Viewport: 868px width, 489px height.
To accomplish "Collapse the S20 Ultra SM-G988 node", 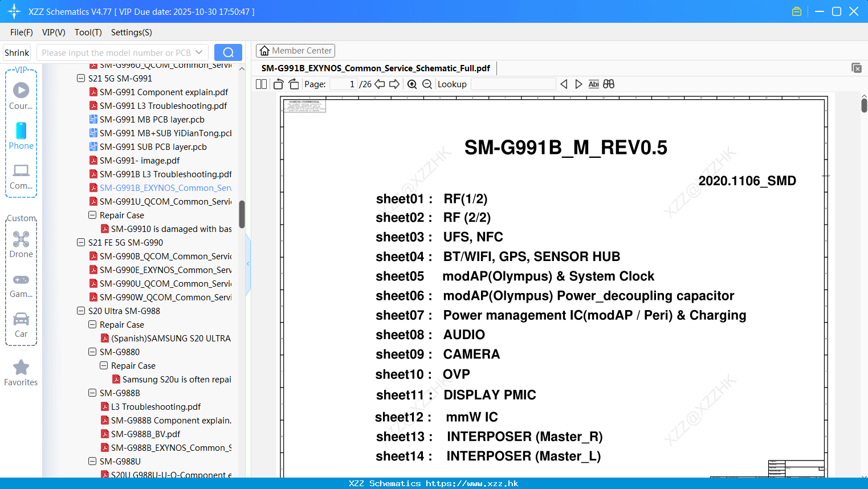I will [81, 311].
